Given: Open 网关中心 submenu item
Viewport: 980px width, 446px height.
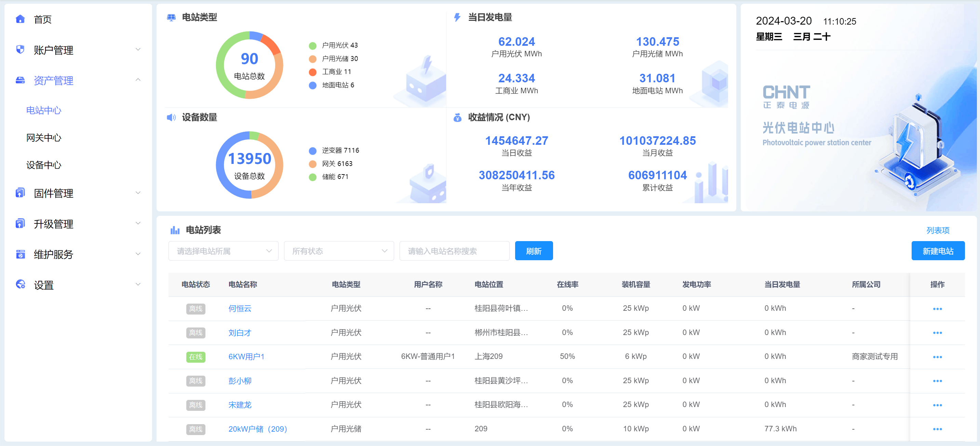Looking at the screenshot, I should (43, 138).
